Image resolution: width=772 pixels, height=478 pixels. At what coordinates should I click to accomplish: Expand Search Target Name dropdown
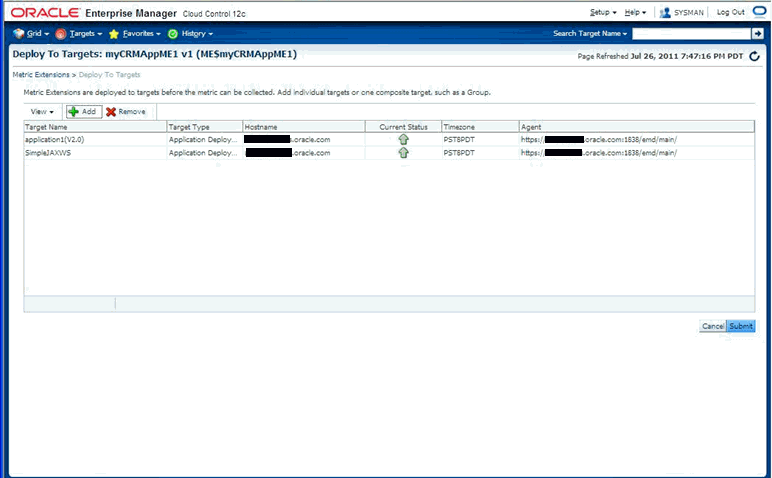(x=590, y=33)
